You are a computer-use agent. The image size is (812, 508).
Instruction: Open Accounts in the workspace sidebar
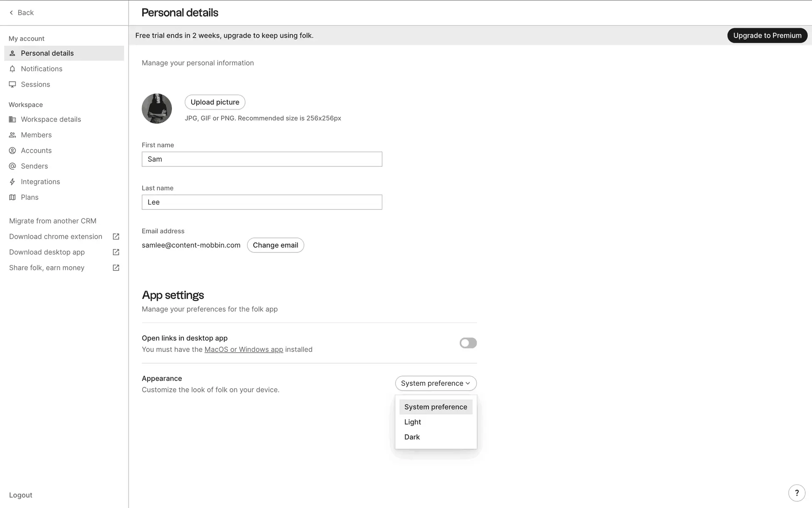pos(36,151)
